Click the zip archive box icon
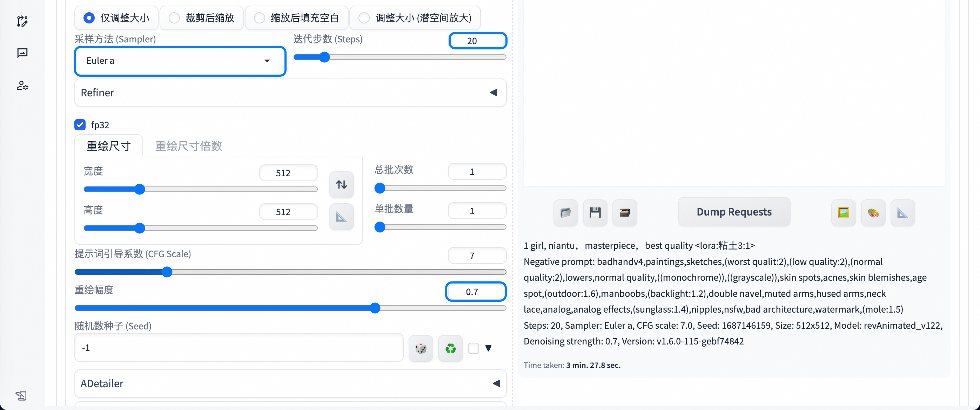This screenshot has width=980, height=410. tap(624, 212)
